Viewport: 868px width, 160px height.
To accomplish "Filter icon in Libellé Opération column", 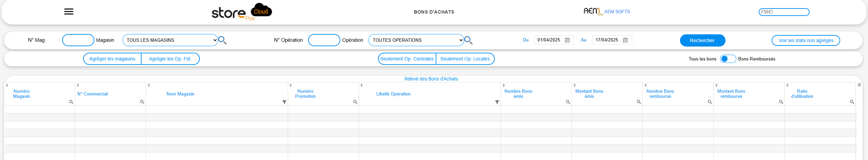I will click(x=497, y=102).
